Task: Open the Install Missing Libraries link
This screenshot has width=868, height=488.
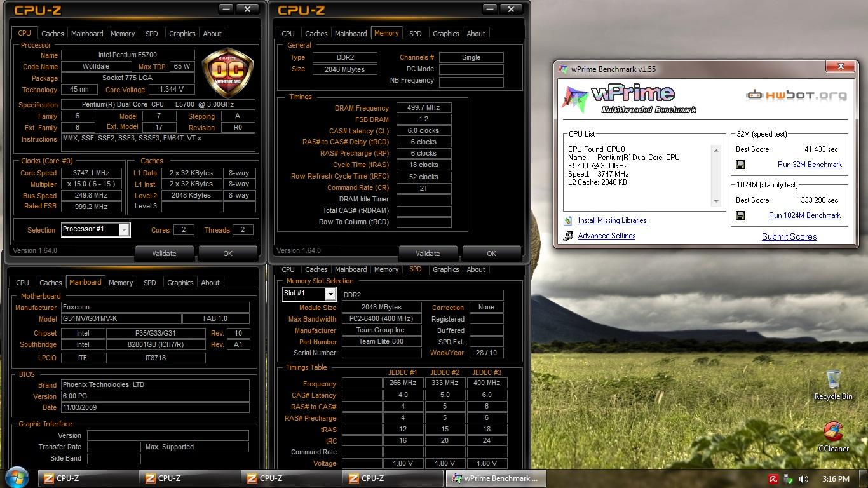Action: click(612, 220)
